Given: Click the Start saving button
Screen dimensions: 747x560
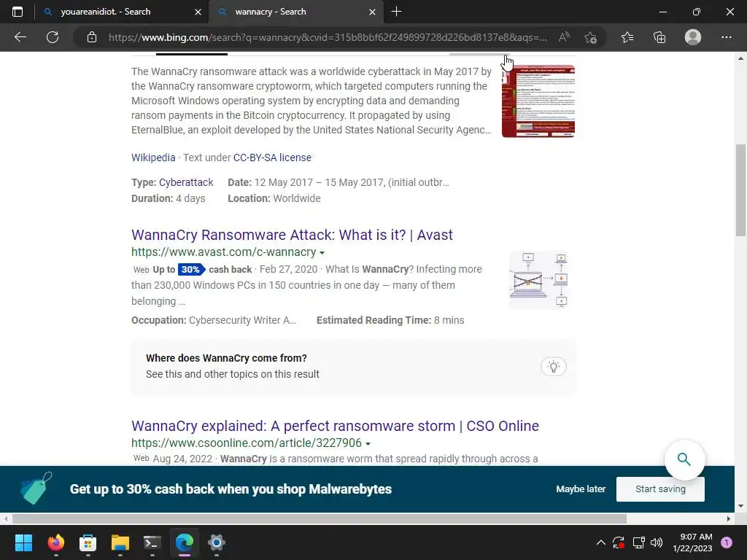Looking at the screenshot, I should pos(660,489).
